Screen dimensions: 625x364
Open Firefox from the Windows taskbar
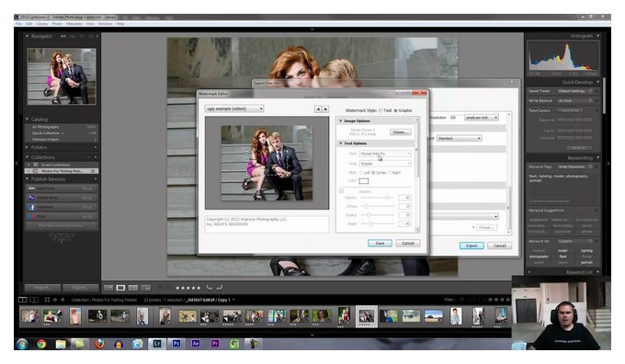coord(99,344)
